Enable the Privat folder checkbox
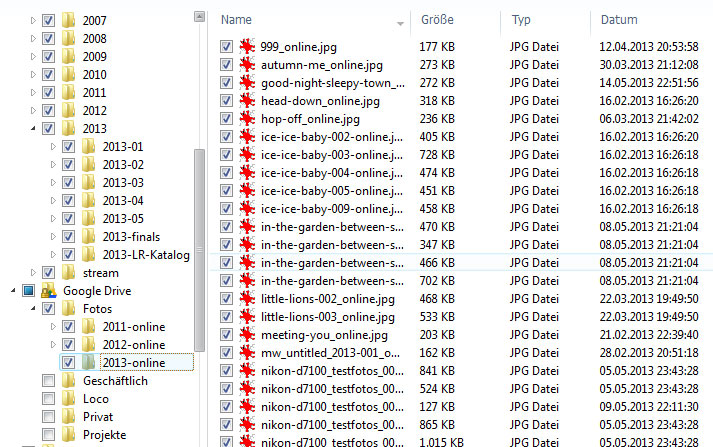 pyautogui.click(x=48, y=417)
